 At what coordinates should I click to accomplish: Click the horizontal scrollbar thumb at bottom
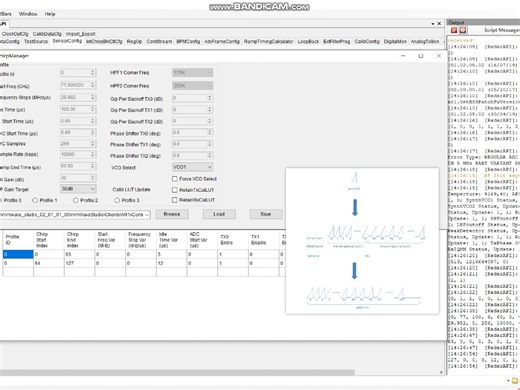(177, 372)
